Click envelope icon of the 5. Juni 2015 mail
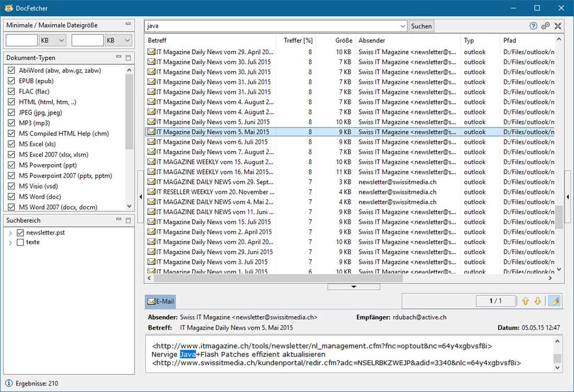 coord(151,122)
